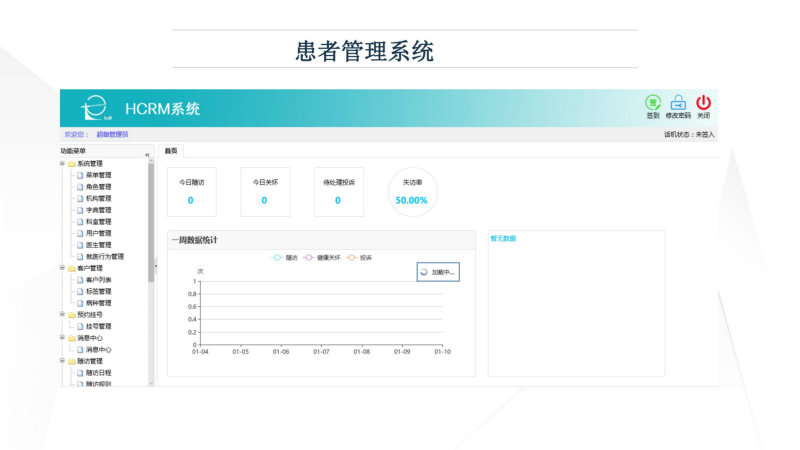Viewport: 800px width, 450px height.
Task: Open 挂号管理 in the menu tree
Action: pos(98,326)
